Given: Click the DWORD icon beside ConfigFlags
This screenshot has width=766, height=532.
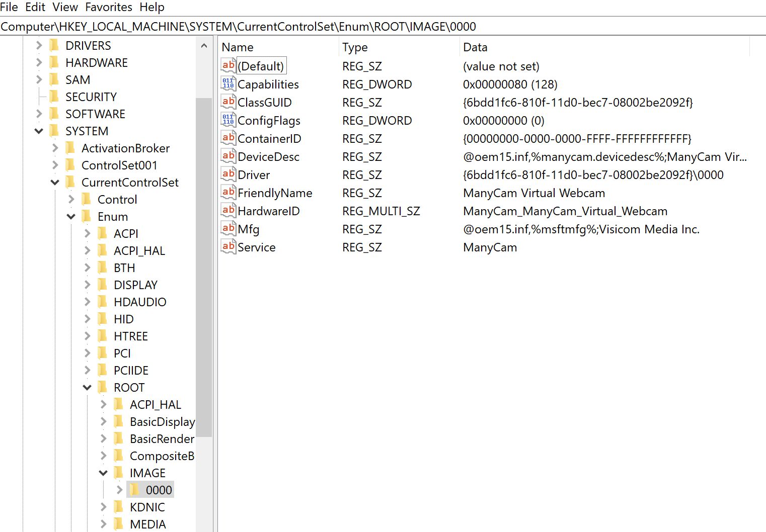Looking at the screenshot, I should coord(228,120).
